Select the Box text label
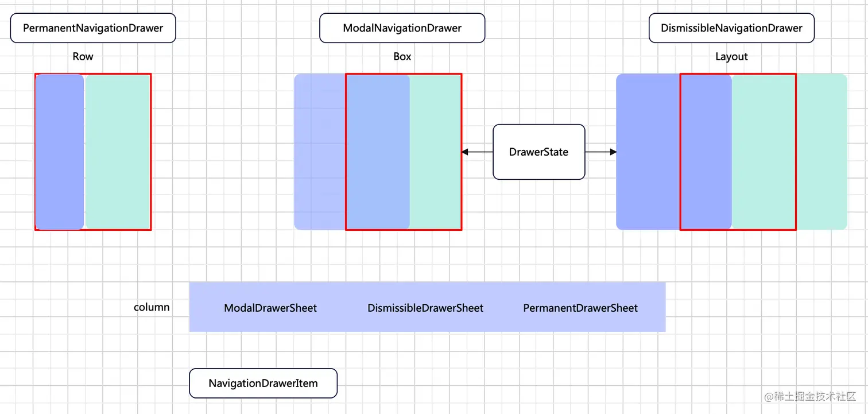 [x=402, y=56]
